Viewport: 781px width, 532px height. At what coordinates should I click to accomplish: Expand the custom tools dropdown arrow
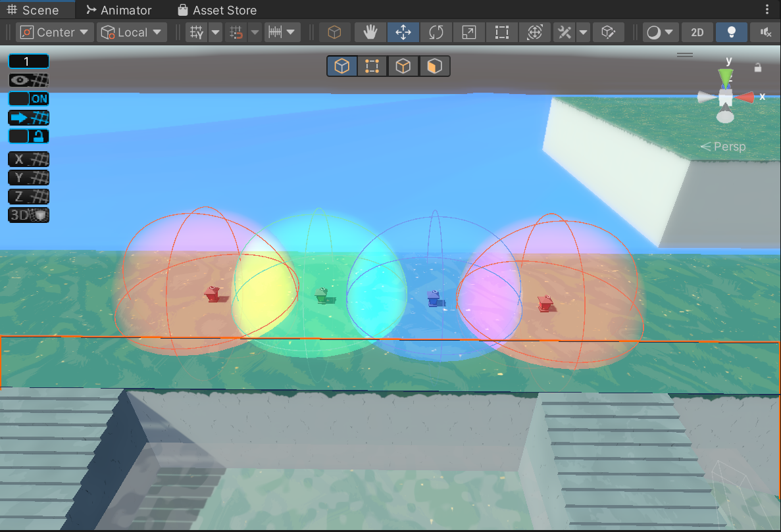[583, 32]
